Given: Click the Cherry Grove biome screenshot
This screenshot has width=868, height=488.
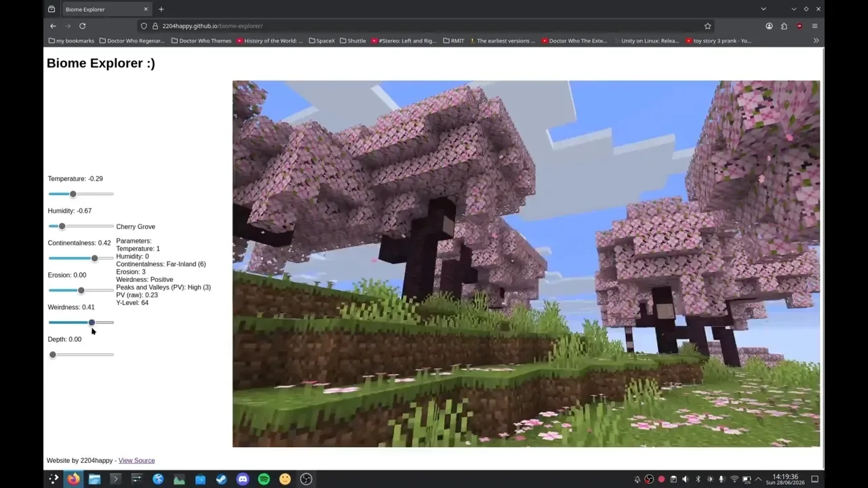Looking at the screenshot, I should 526,264.
